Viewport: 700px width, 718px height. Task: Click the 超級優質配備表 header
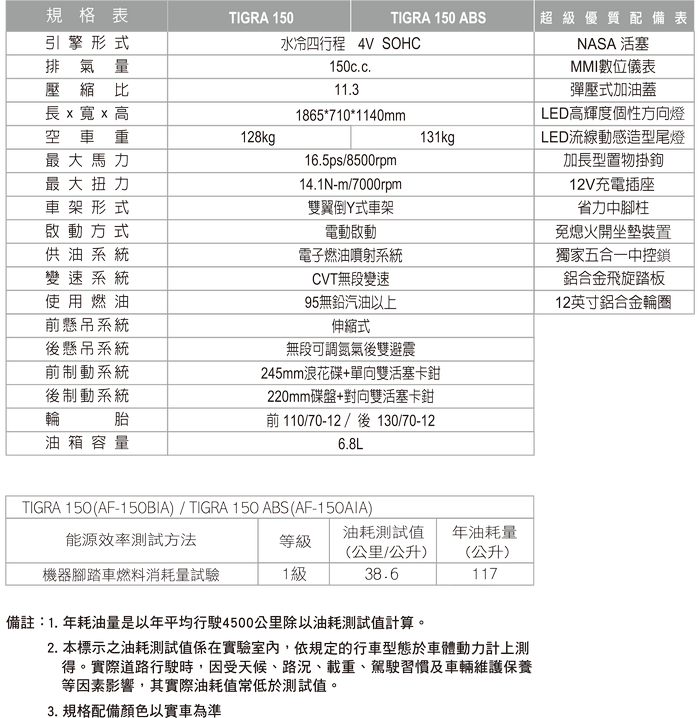614,17
